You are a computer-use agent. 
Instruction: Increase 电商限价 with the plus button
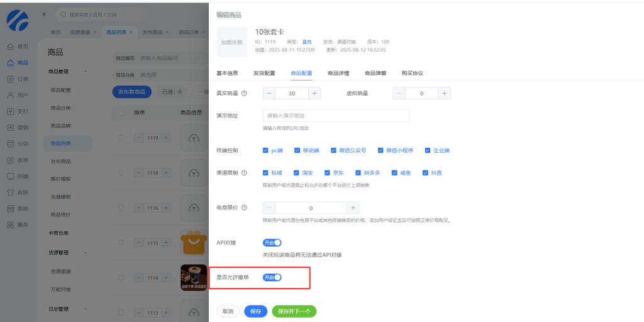[x=353, y=208]
